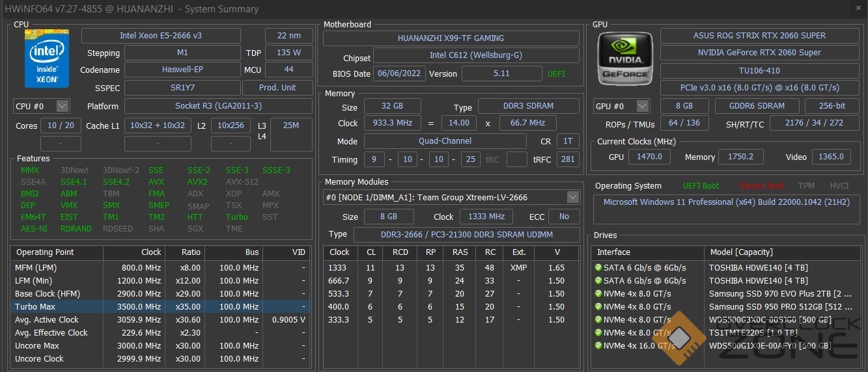This screenshot has width=868, height=372.
Task: Click status icon for Samsung SSD 950 PRO
Action: coord(598,306)
